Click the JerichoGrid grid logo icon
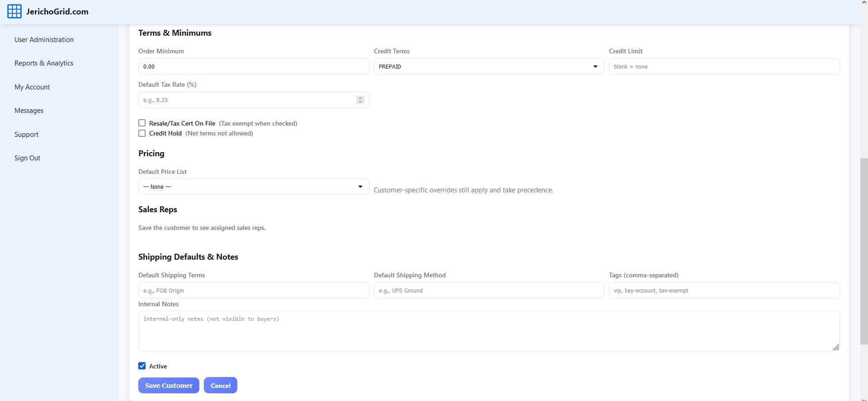Screen dimensions: 868x401 click(x=14, y=12)
